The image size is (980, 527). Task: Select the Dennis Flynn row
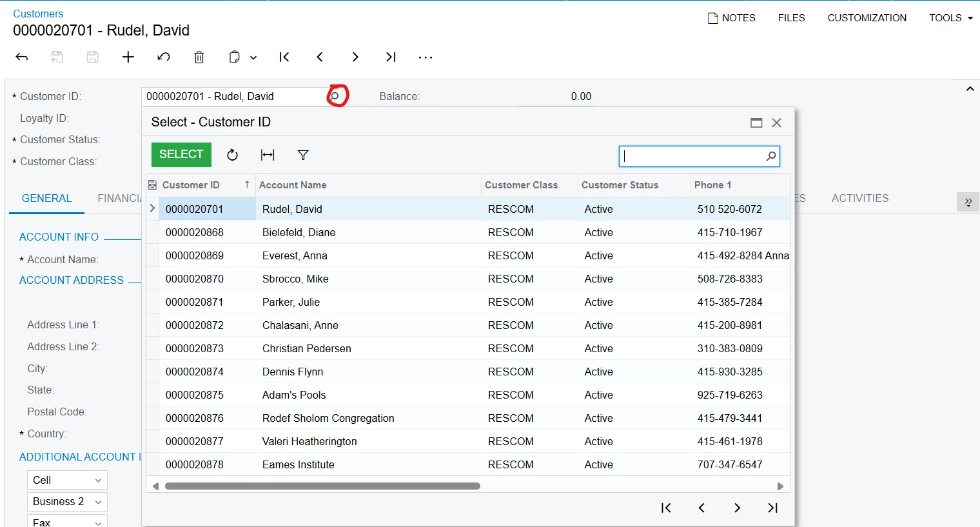coord(468,372)
